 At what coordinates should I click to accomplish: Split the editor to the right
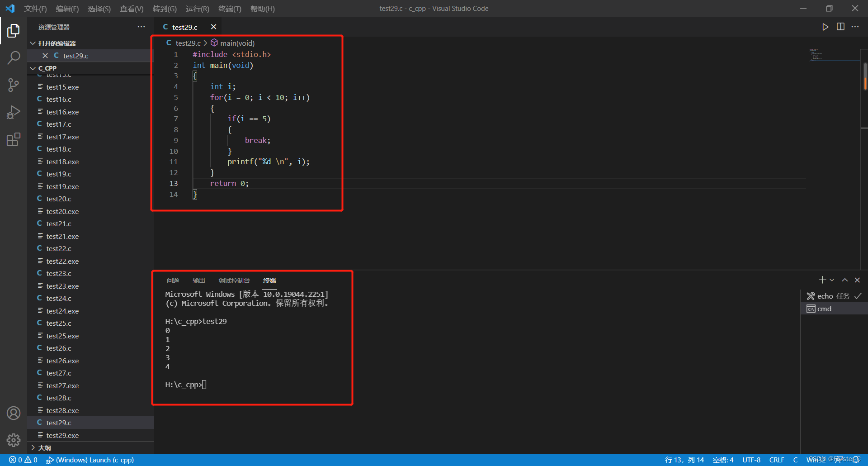(x=840, y=27)
